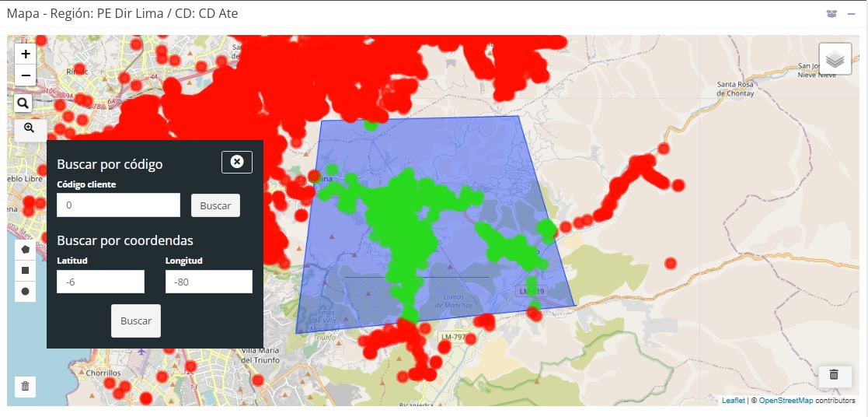Collapse the Mapa panel using minus icon
Screen dimensions: 868x417
(x=852, y=14)
